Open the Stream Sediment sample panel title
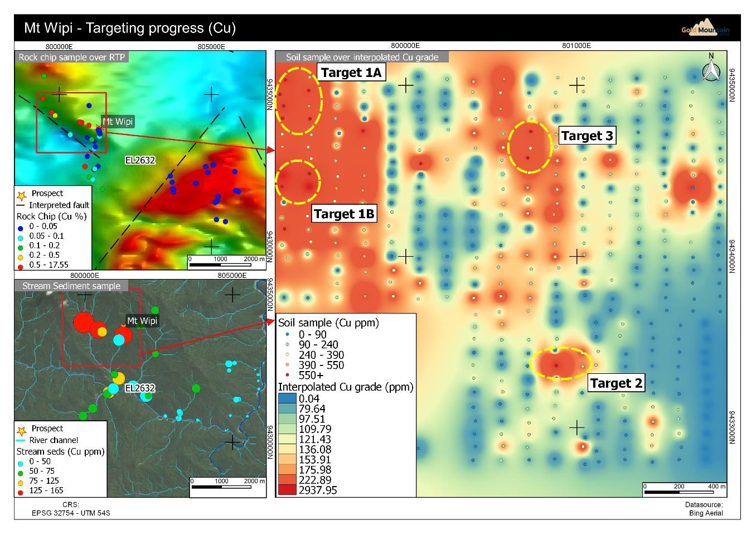Viewport: 756px width, 534px height. tap(71, 286)
